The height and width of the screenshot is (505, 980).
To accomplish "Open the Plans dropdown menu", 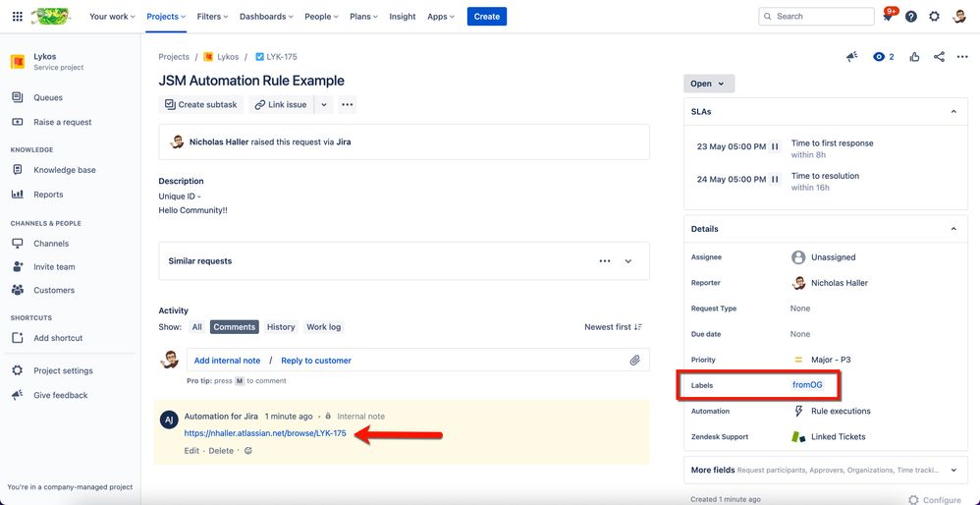I will click(x=363, y=17).
